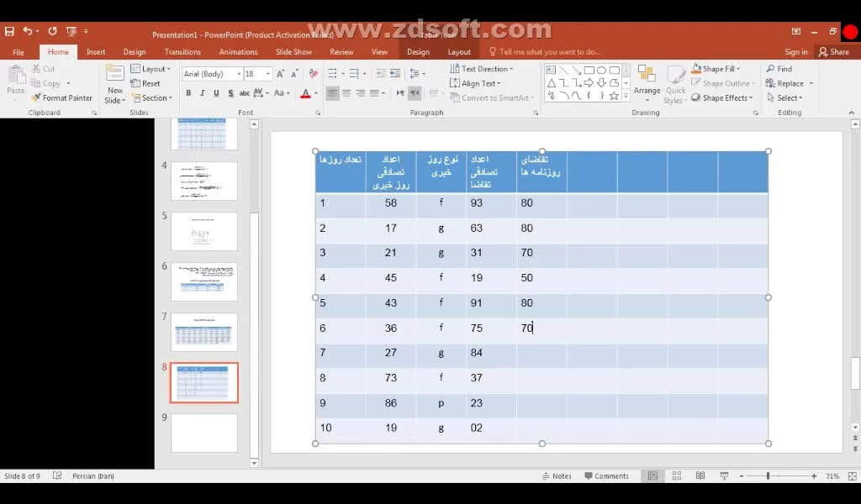Click Sign in link
Image resolution: width=861 pixels, height=504 pixels.
tap(795, 52)
